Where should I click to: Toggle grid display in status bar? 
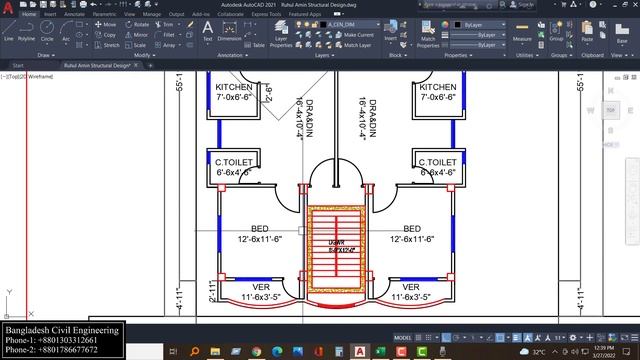418,338
